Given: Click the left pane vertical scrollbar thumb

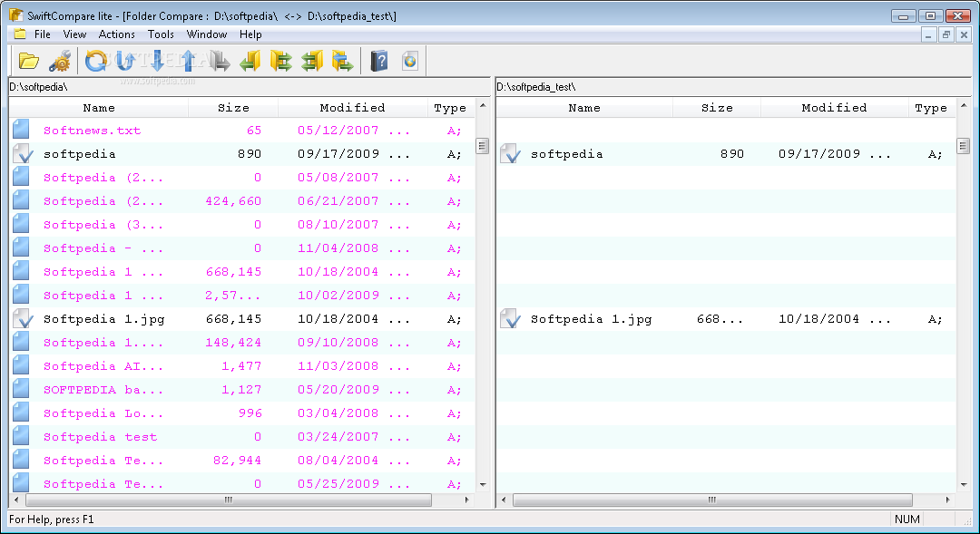Looking at the screenshot, I should coord(483,146).
